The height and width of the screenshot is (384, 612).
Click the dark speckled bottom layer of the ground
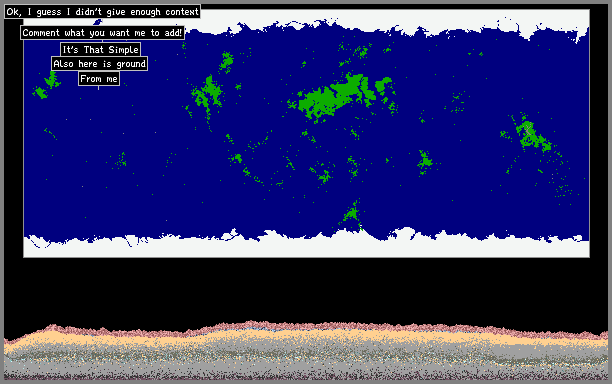coord(306,376)
